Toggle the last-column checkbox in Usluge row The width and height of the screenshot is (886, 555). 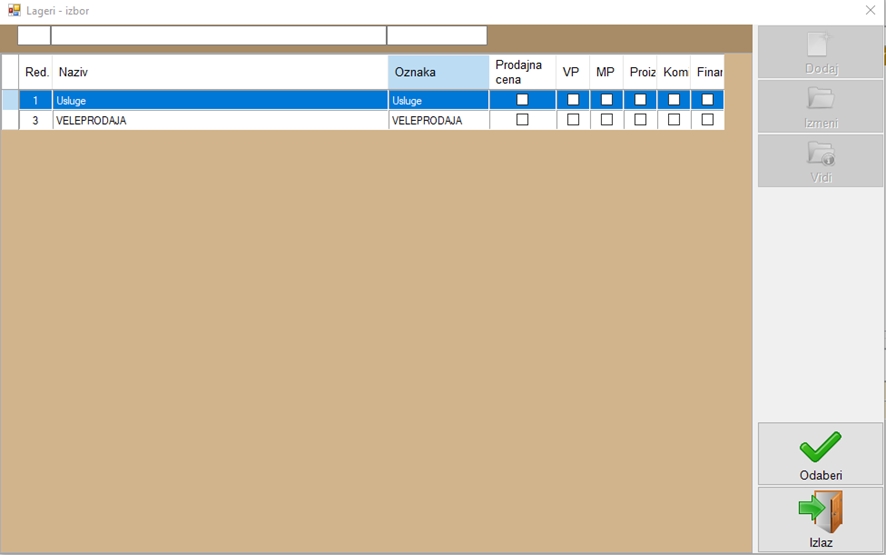coord(708,100)
